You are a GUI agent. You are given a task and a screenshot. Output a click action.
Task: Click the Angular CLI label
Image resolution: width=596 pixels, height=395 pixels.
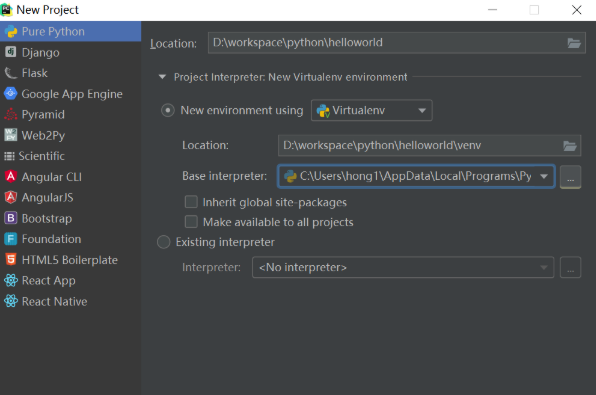point(52,177)
